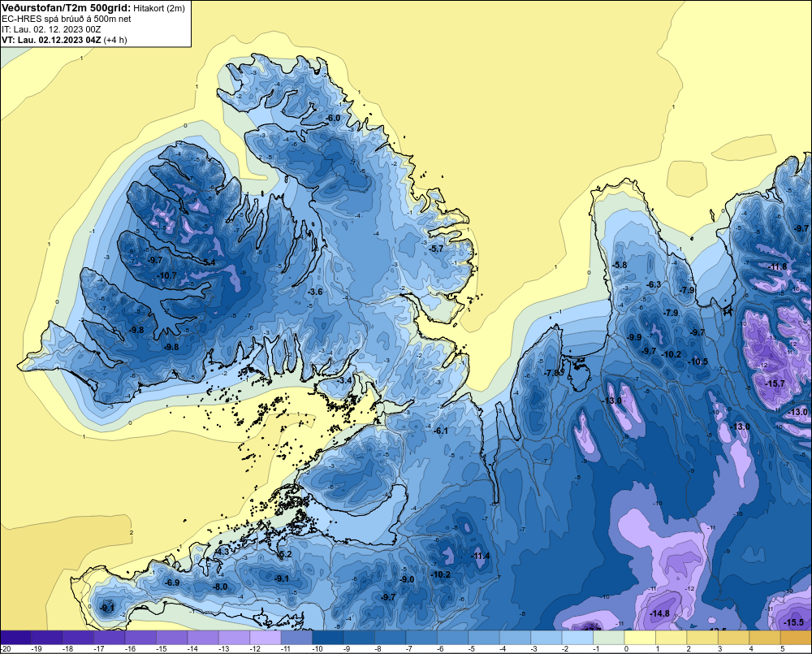The width and height of the screenshot is (812, 654).
Task: Click the -15.7 temperature label
Action: tap(775, 384)
